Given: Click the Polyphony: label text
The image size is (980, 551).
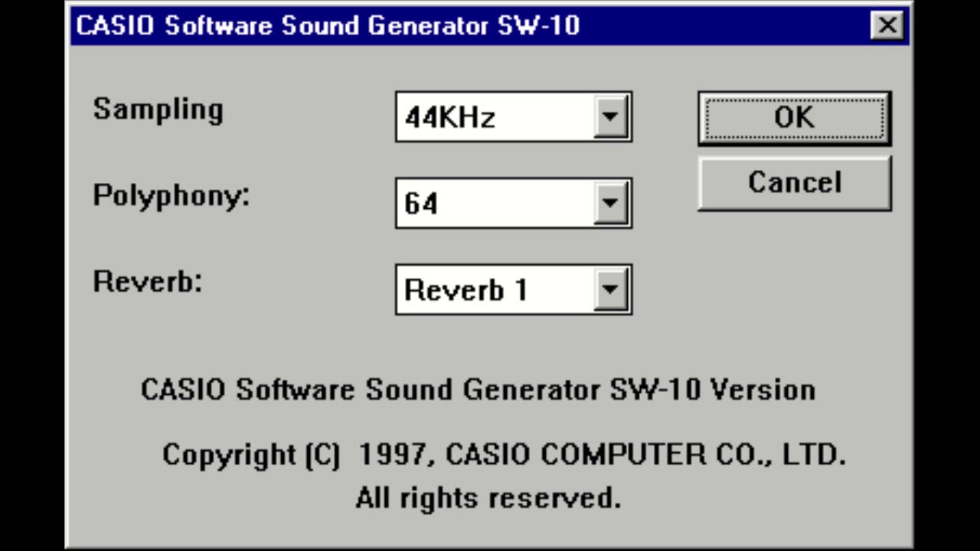Looking at the screenshot, I should (171, 197).
